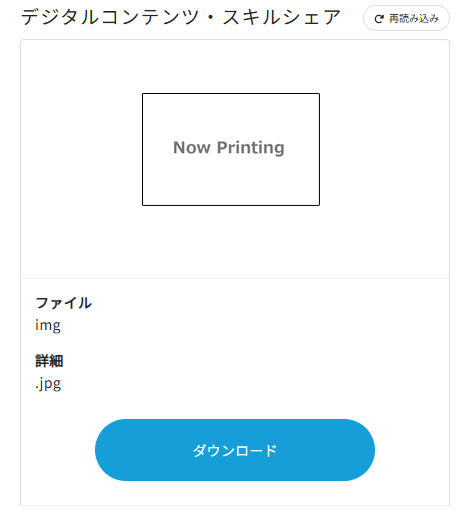Click the blue ダウンロード button
The height and width of the screenshot is (513, 470).
pos(235,450)
